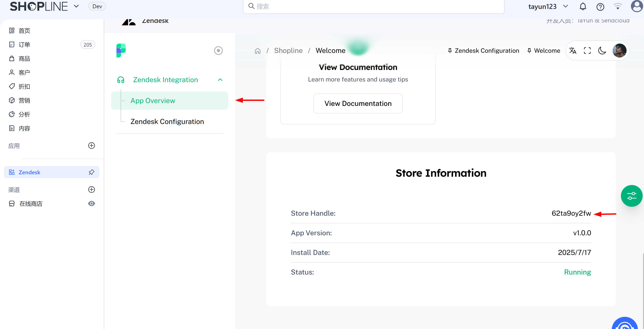Click install date 2025/7/17
Viewport: 644px width, 329px height.
click(x=574, y=252)
